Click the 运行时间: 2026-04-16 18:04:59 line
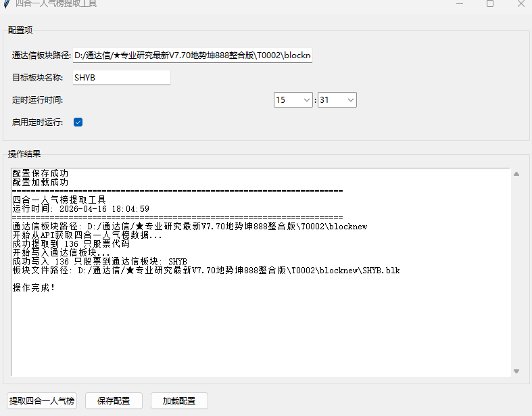The image size is (532, 416). [80, 209]
